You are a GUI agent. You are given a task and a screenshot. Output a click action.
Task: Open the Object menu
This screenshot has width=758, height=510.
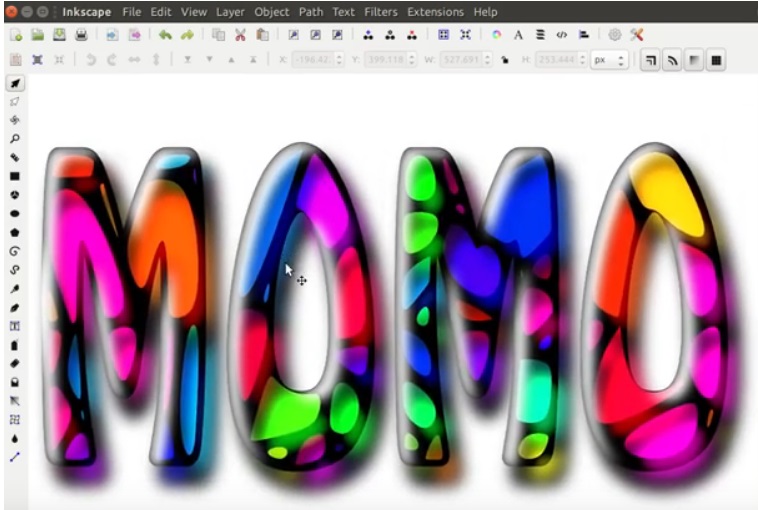(x=272, y=12)
